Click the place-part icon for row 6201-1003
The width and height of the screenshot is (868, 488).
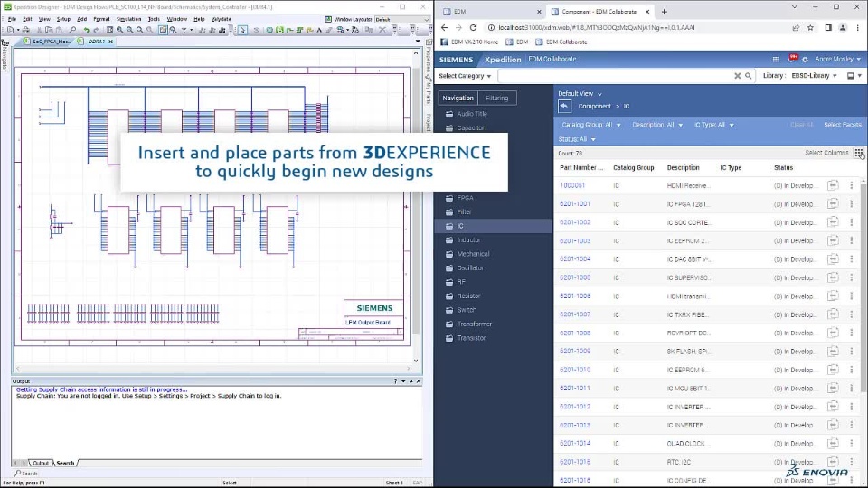coord(833,240)
